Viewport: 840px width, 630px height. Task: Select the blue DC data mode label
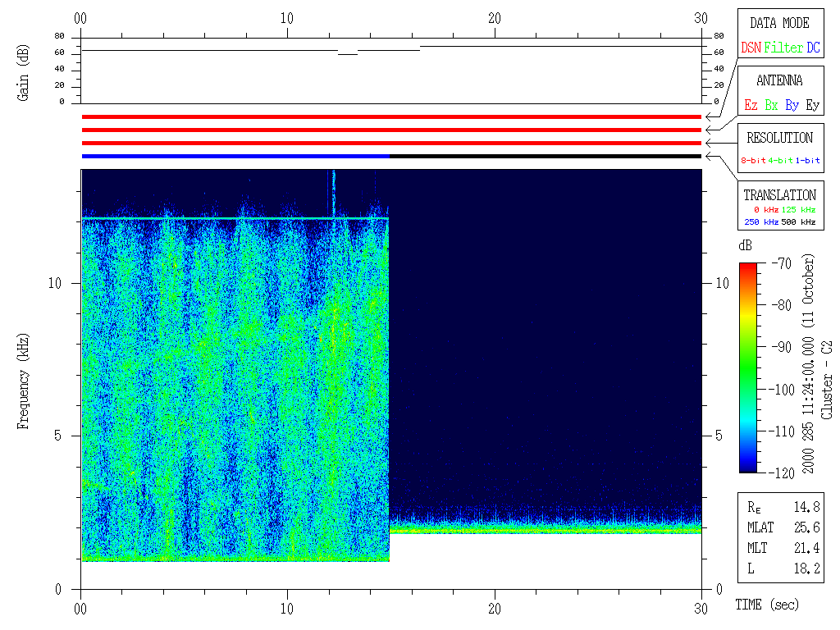point(813,48)
